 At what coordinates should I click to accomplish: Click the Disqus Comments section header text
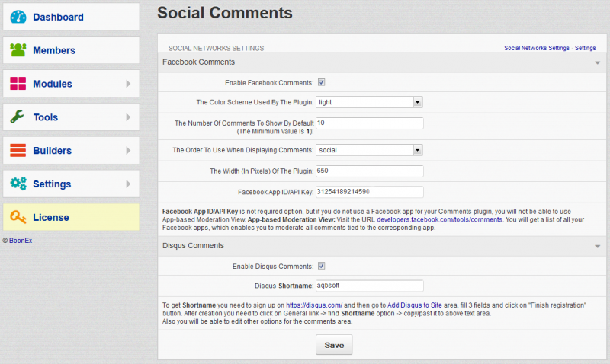[x=193, y=246]
